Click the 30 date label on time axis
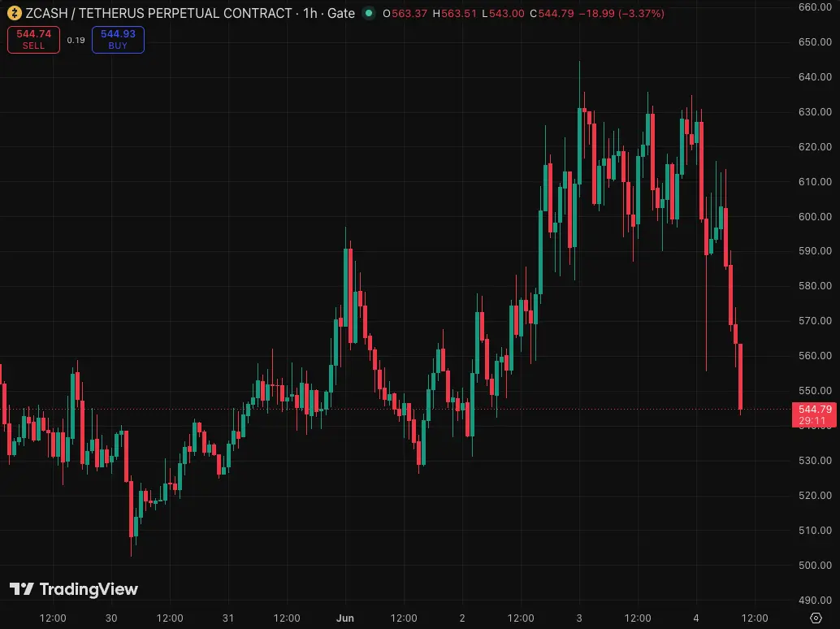 click(111, 618)
